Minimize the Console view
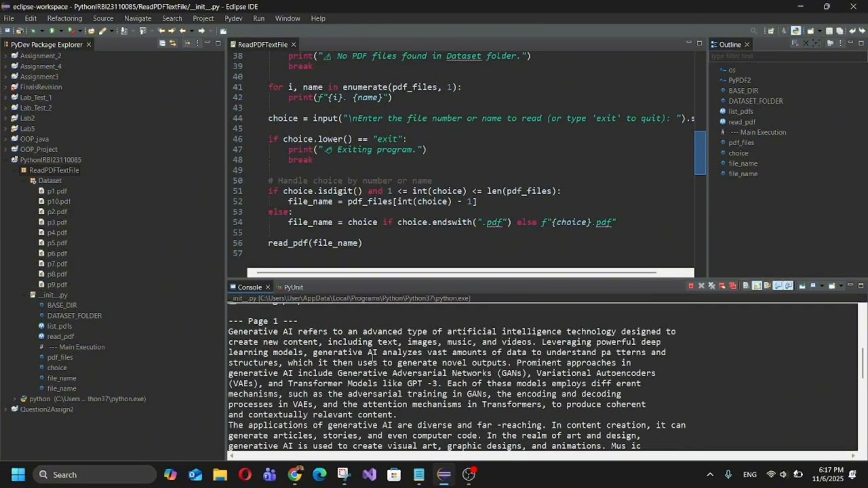This screenshot has width=868, height=488. [x=850, y=286]
